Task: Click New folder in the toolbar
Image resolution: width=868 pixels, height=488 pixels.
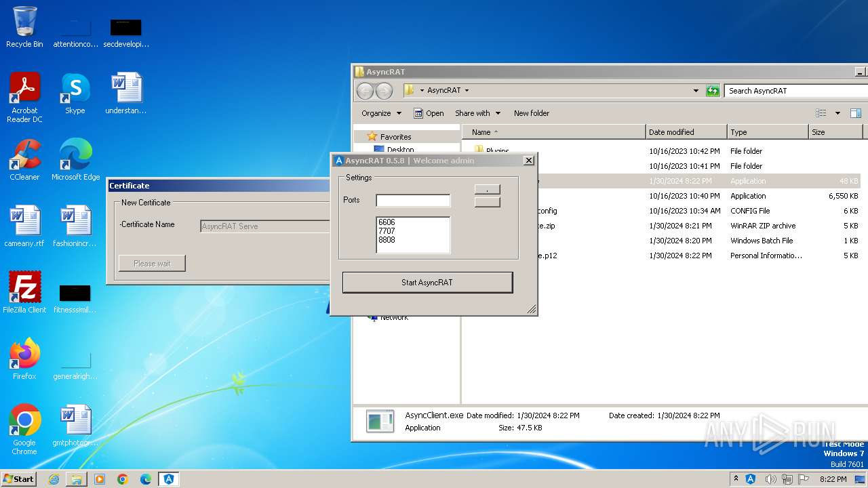Action: (532, 113)
